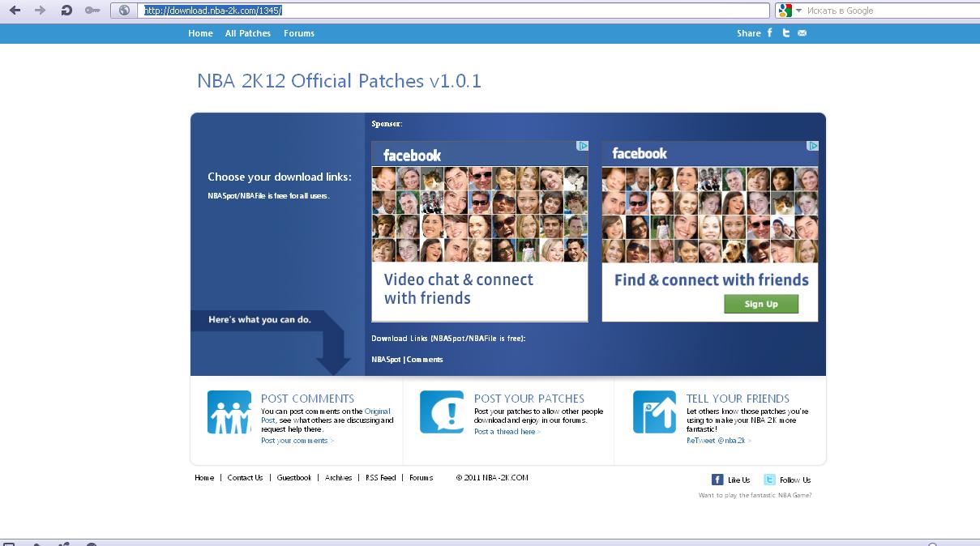Click the 'Choose your download links:' text
The width and height of the screenshot is (980, 546).
(280, 177)
